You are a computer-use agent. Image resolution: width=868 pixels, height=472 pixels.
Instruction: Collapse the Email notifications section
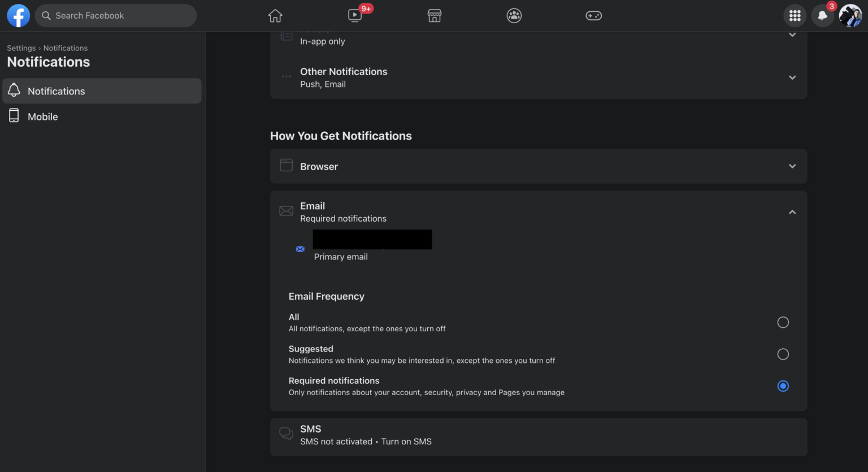[x=792, y=211]
